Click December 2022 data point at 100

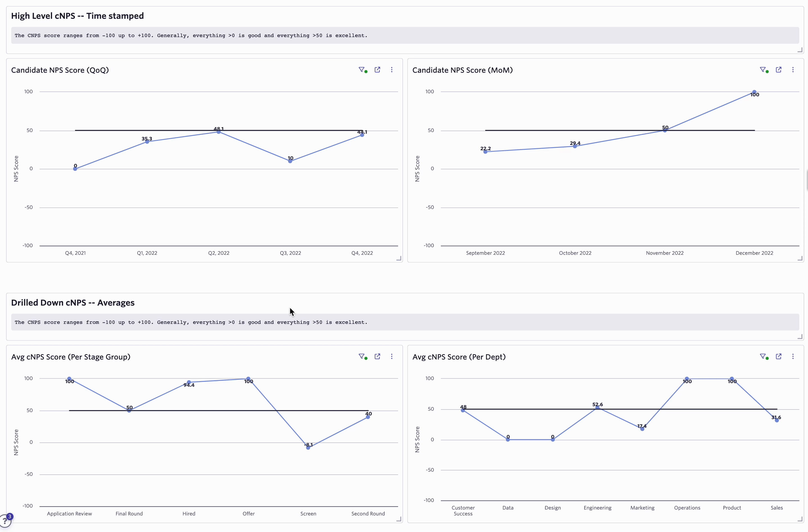coord(754,92)
